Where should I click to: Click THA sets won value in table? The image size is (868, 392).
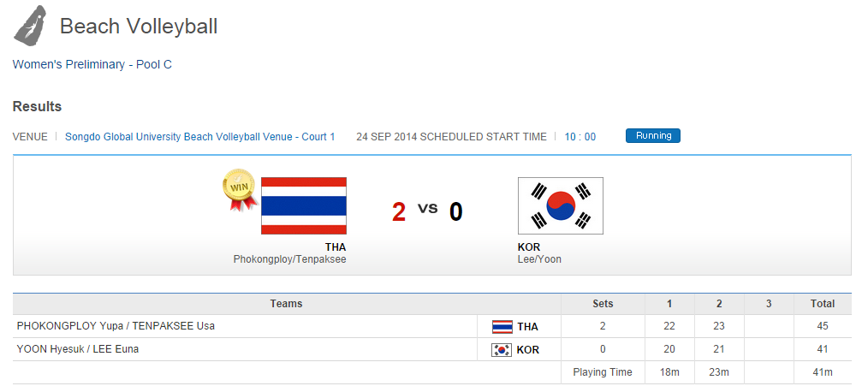click(x=603, y=326)
